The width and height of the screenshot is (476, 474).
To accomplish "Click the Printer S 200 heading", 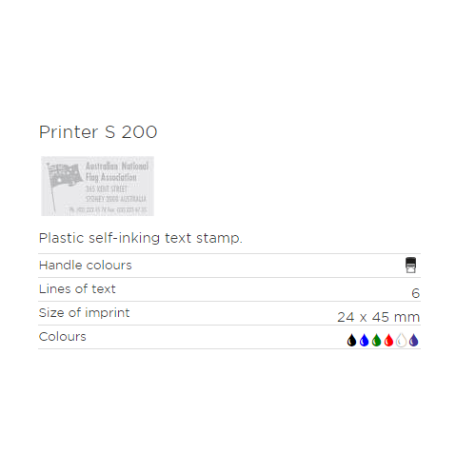I will coord(98,132).
